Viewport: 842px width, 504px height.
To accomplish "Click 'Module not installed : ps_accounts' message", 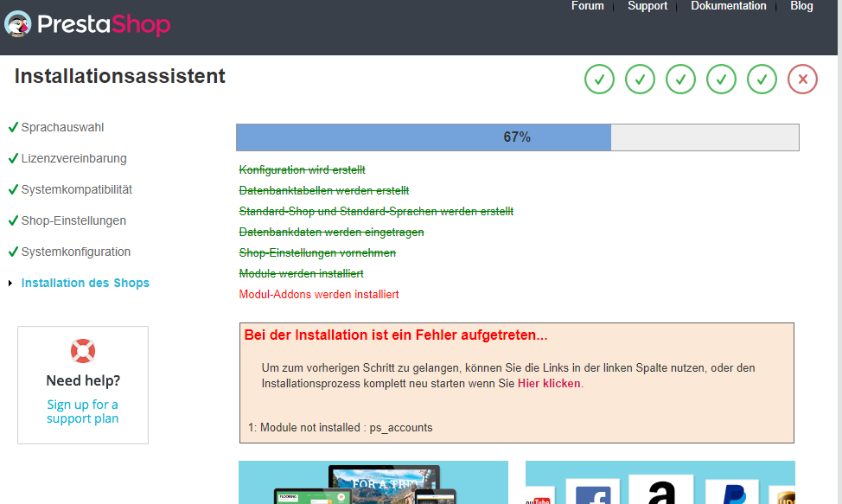I will pos(340,427).
